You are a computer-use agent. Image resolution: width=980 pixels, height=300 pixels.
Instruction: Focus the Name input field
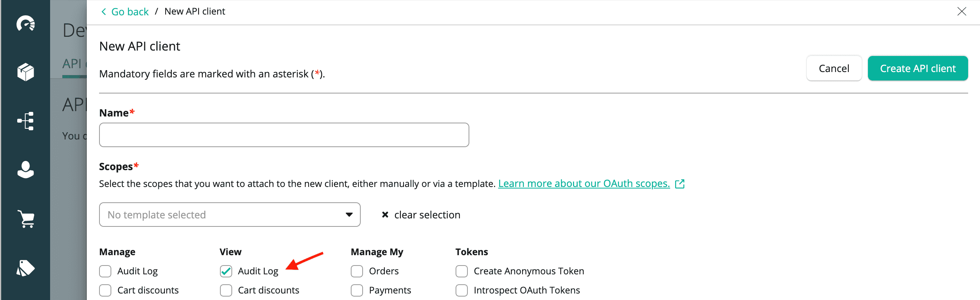(x=284, y=135)
